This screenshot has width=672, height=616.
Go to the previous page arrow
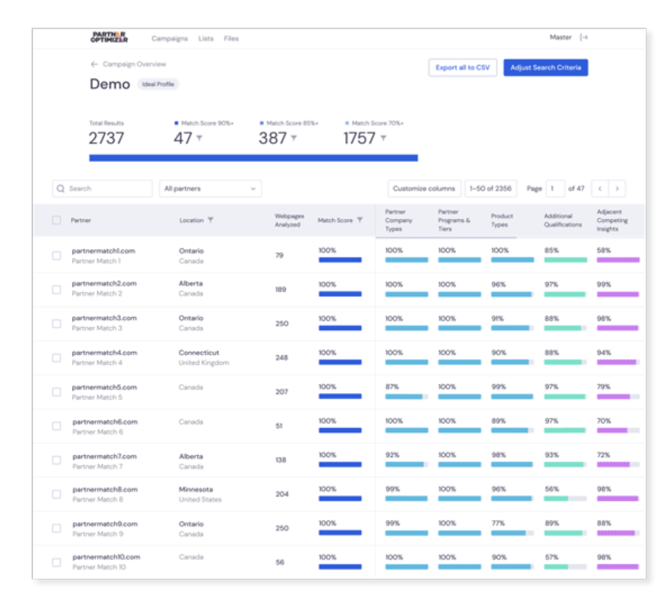pyautogui.click(x=600, y=189)
